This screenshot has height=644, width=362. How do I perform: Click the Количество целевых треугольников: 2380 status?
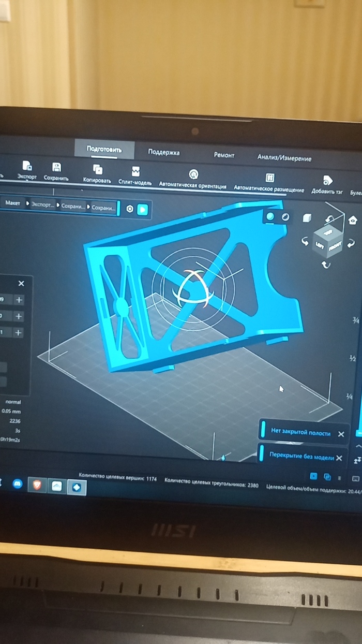211,484
